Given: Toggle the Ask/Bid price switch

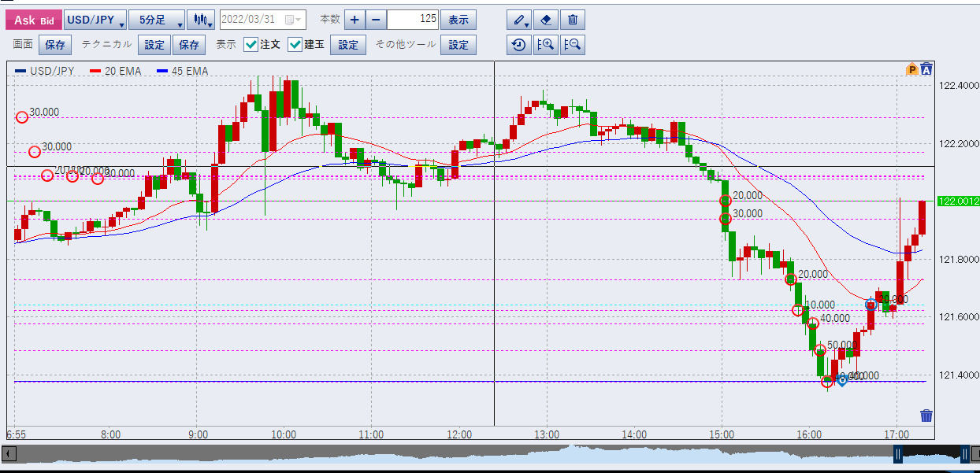Looking at the screenshot, I should [x=33, y=20].
